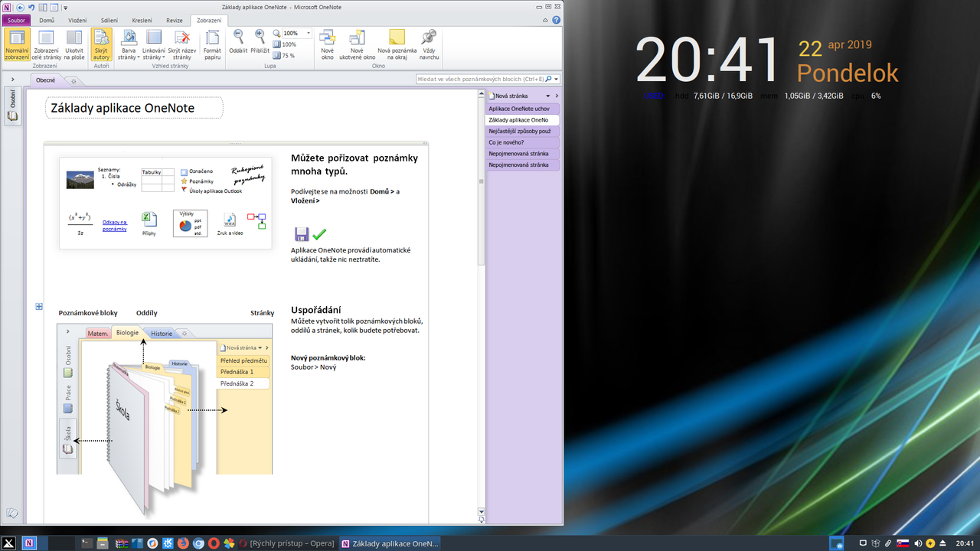Switch to Revize ribbon tab
Image resolution: width=980 pixels, height=551 pixels.
(175, 21)
